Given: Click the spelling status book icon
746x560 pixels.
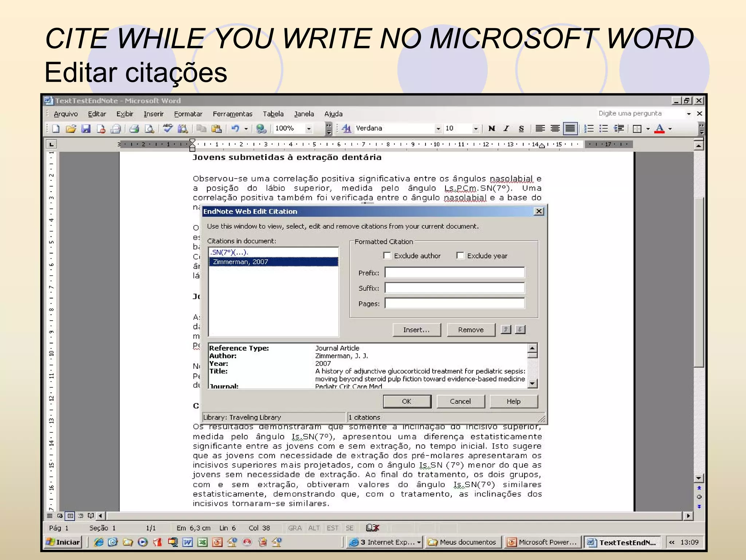Looking at the screenshot, I should pyautogui.click(x=372, y=528).
